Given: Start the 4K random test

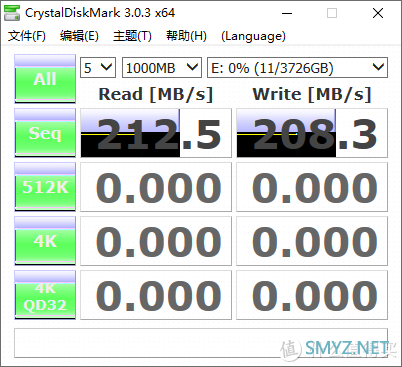Looking at the screenshot, I should tap(45, 241).
